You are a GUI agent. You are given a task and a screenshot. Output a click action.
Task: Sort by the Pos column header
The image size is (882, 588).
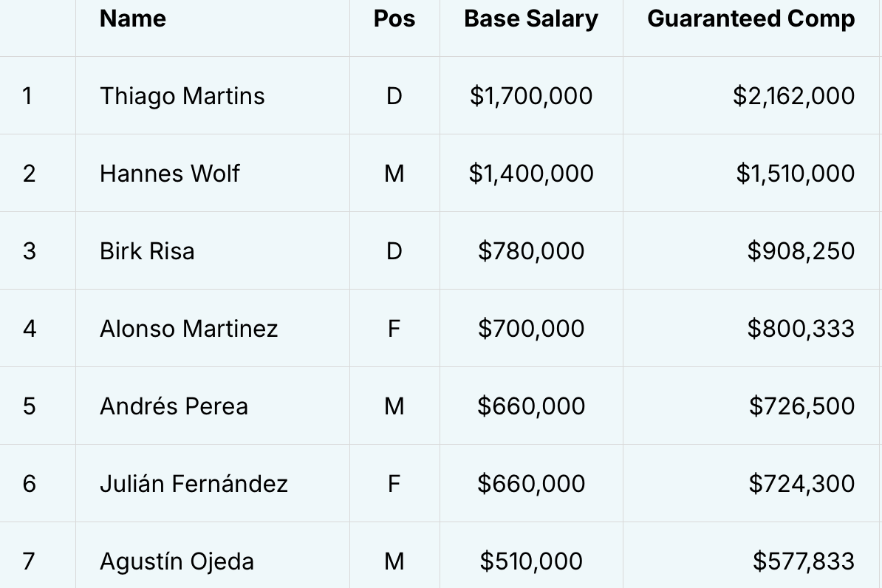[x=394, y=19]
